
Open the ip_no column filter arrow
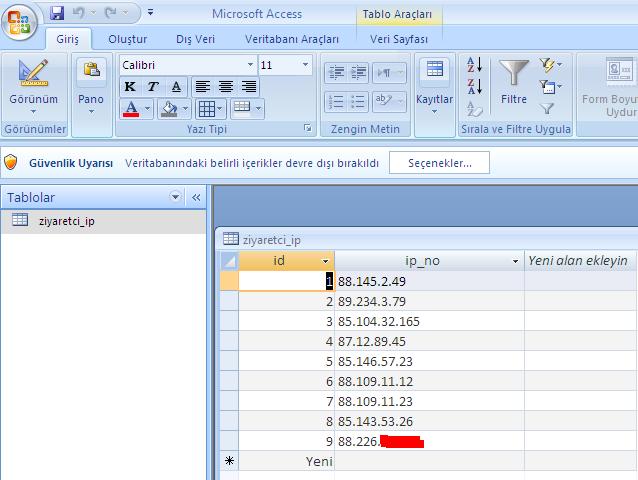pos(515,261)
